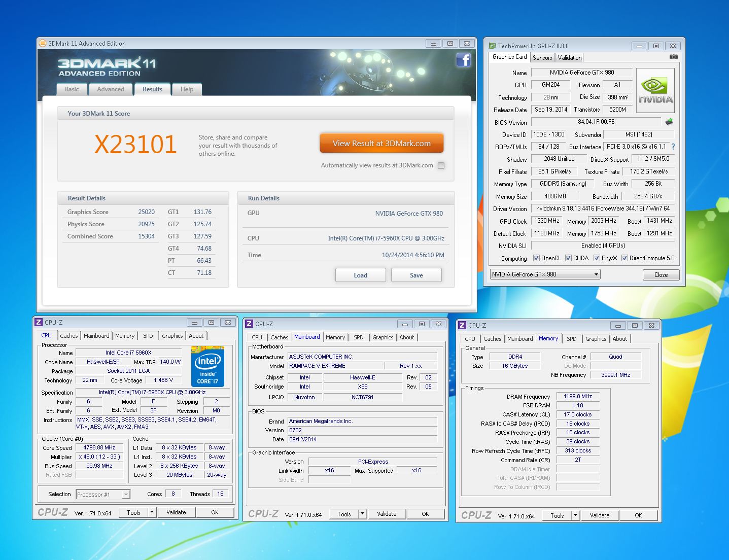Toggle Automatically view results at 3DMark.com
The width and height of the screenshot is (729, 560).
[x=441, y=165]
